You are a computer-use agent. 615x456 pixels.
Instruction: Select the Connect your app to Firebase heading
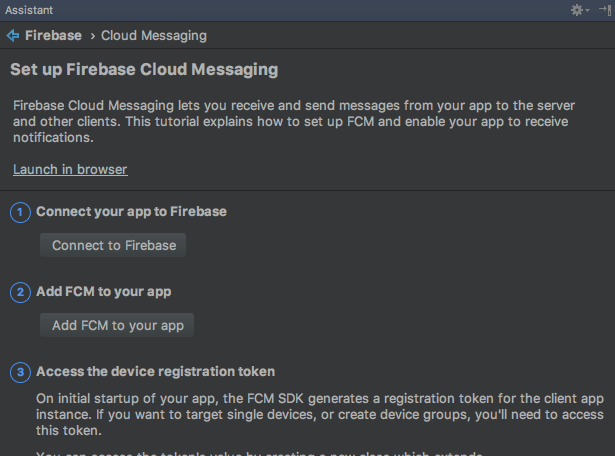click(131, 212)
